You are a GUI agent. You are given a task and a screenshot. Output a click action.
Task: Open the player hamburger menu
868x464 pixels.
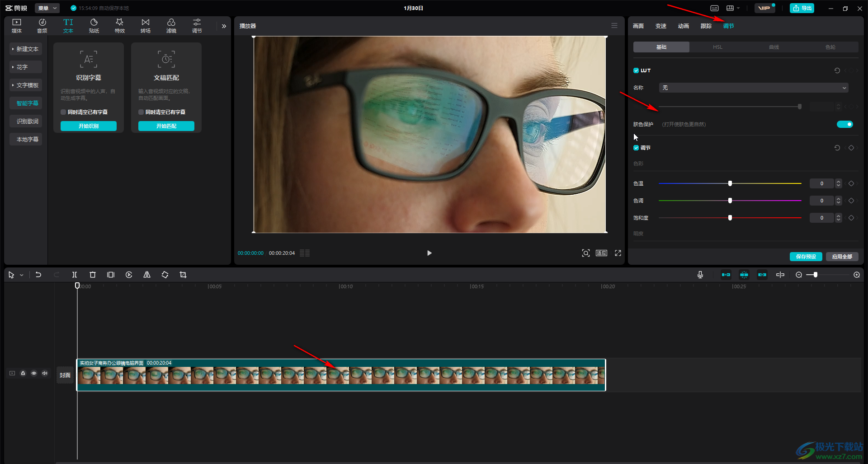(x=614, y=26)
